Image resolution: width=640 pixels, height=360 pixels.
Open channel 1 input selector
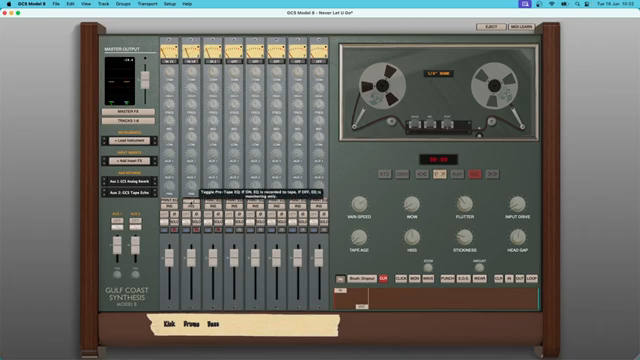click(x=169, y=62)
